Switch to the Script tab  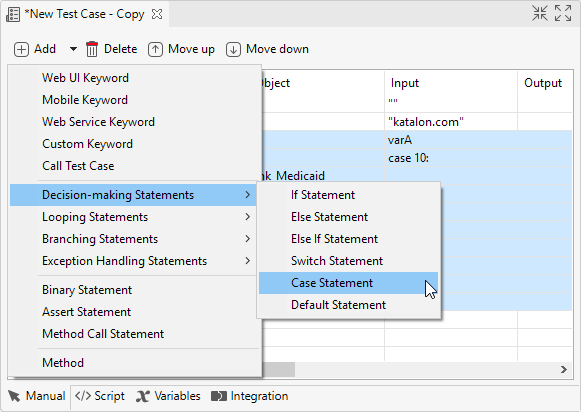click(x=100, y=396)
